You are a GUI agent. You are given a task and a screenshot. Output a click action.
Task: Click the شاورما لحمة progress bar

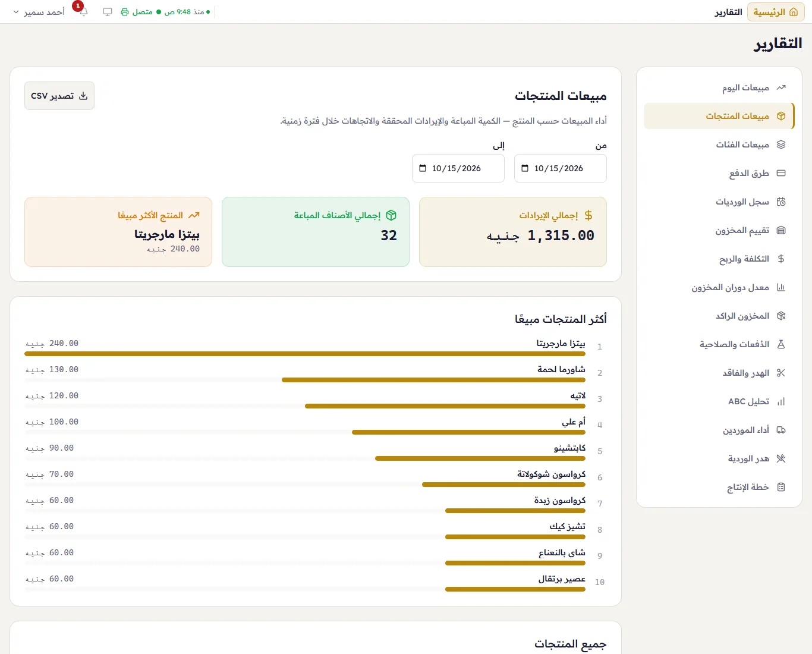pyautogui.click(x=433, y=380)
